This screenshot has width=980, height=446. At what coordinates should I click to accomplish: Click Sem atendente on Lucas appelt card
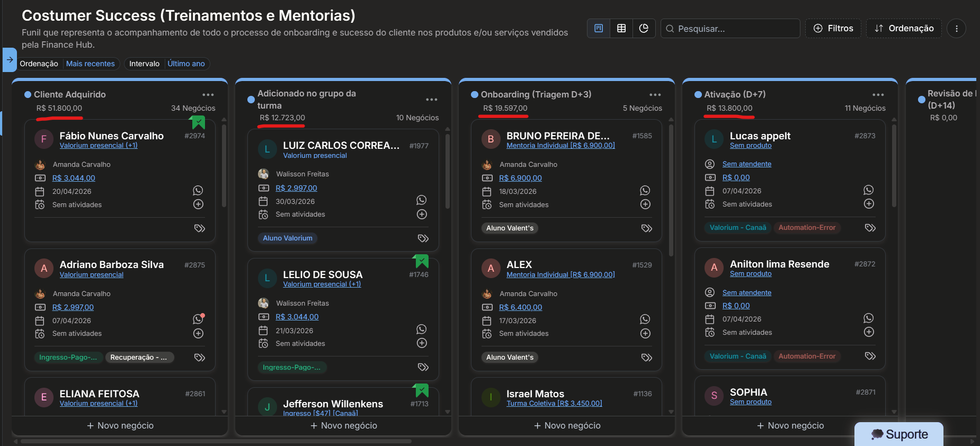(747, 164)
